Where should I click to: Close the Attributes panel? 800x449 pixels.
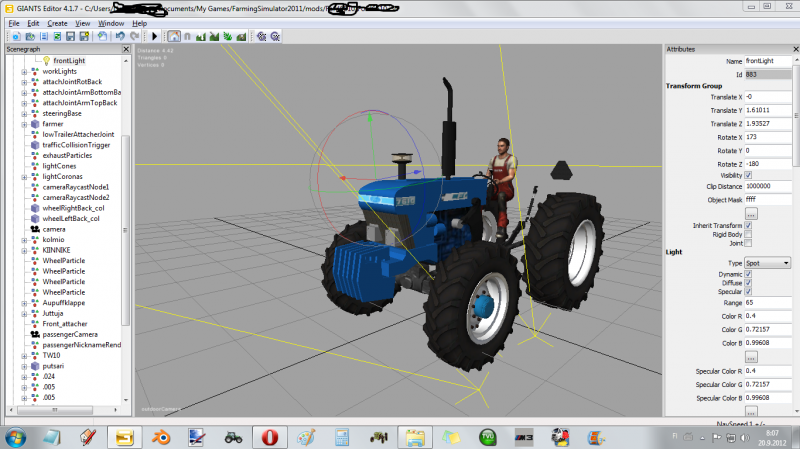795,49
